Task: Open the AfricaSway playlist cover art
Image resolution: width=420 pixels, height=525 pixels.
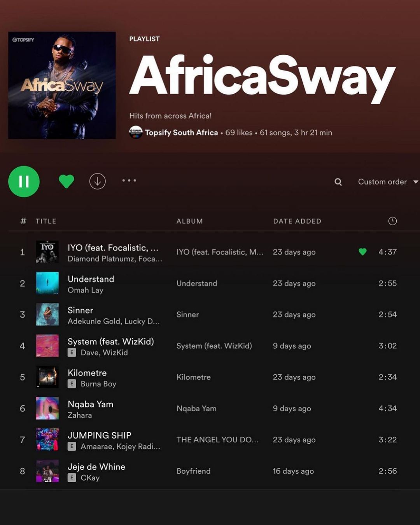Action: click(x=62, y=85)
